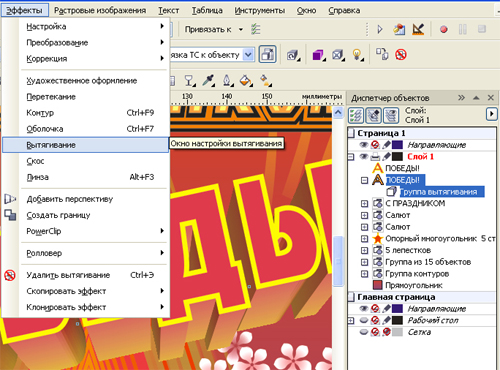500x370 pixels.
Task: Open the Эффекты menu
Action: click(x=25, y=10)
